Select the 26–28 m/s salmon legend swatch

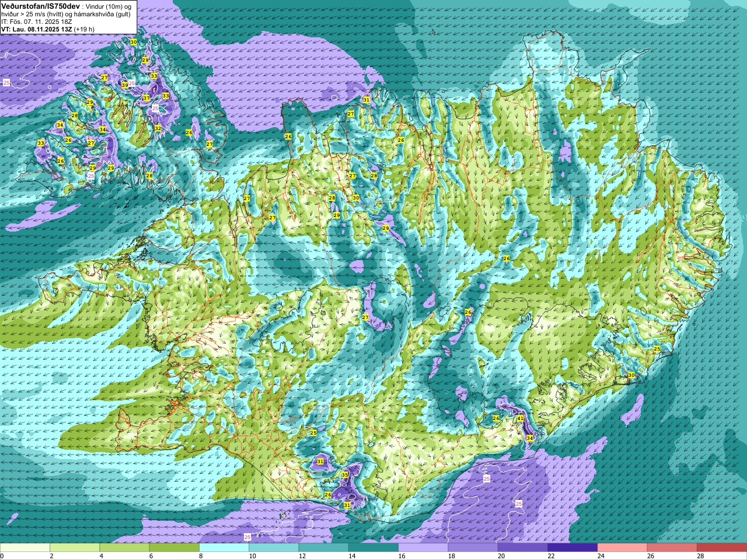[x=672, y=548]
